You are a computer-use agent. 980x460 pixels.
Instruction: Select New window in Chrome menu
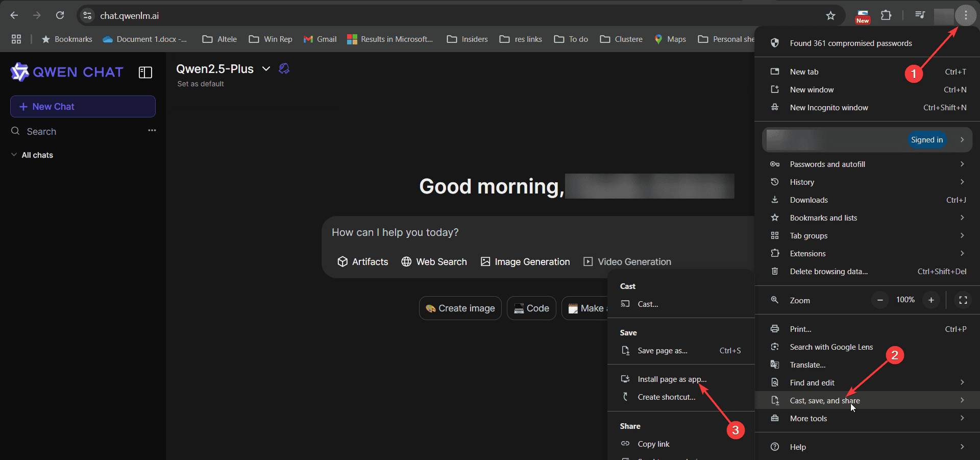(x=867, y=89)
